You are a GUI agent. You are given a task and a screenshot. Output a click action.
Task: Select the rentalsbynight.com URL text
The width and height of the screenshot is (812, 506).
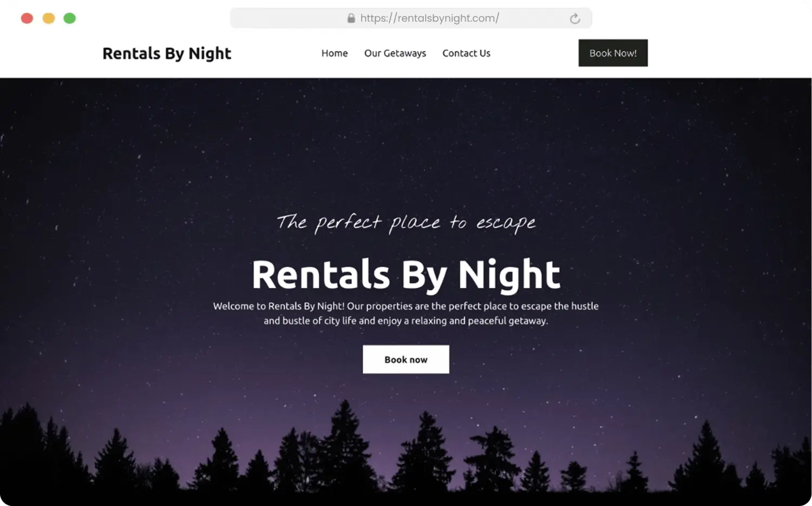point(429,18)
